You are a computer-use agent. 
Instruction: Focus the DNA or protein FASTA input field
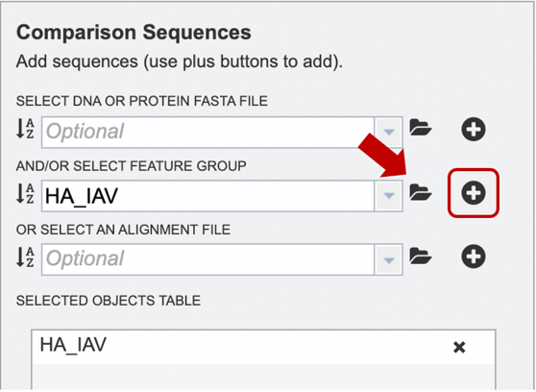pyautogui.click(x=207, y=132)
